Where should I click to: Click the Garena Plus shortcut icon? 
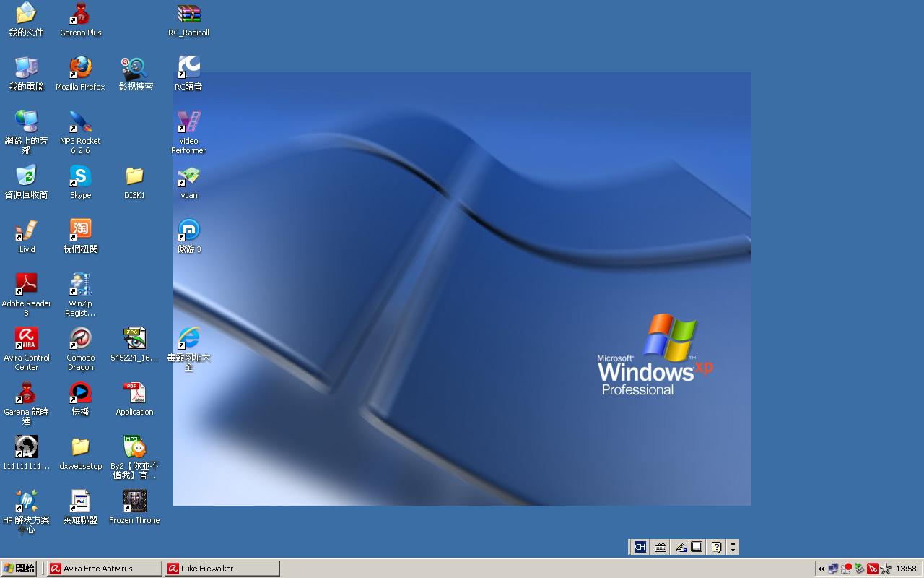click(x=80, y=14)
